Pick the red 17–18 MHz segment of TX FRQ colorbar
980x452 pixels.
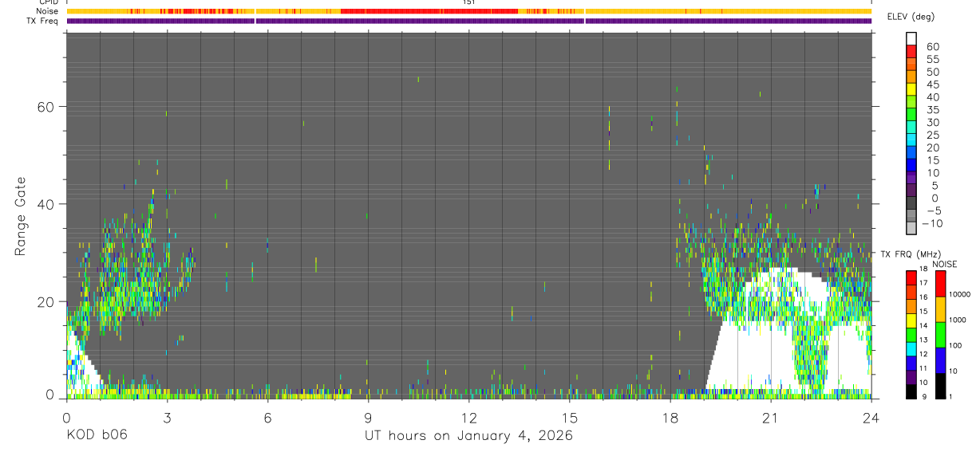911,278
